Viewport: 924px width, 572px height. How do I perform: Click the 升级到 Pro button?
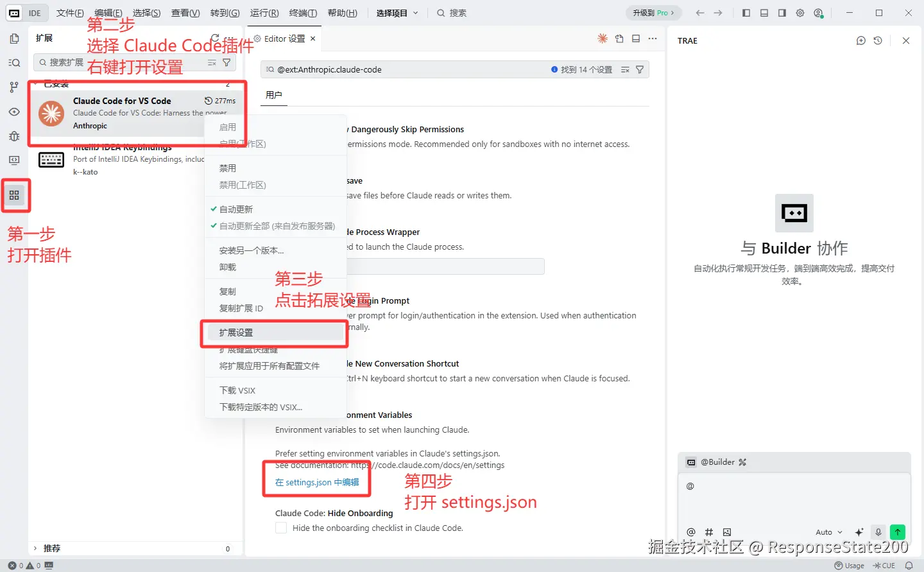653,13
